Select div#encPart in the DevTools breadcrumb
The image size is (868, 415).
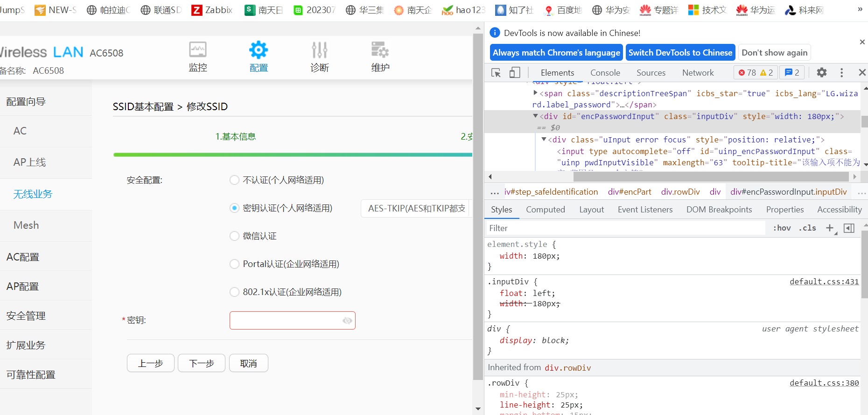pos(630,192)
